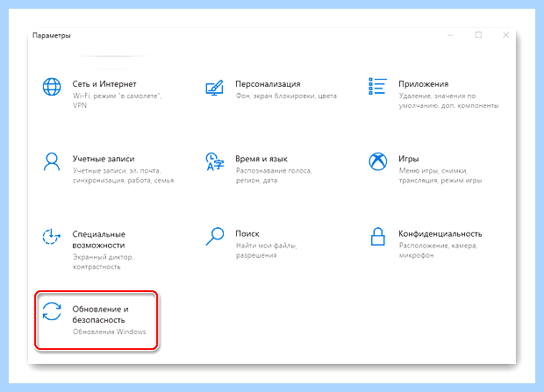Open Приложения settings
The width and height of the screenshot is (544, 392).
(x=423, y=84)
